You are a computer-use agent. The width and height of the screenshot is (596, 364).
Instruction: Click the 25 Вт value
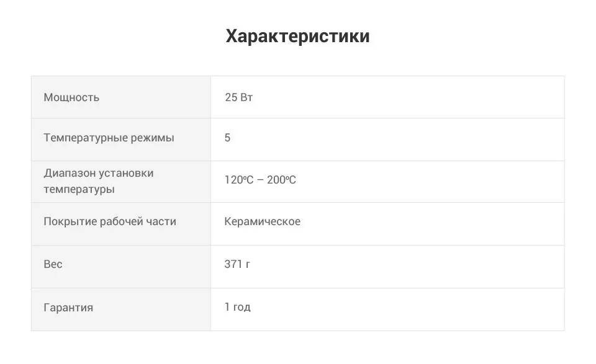[x=238, y=97]
